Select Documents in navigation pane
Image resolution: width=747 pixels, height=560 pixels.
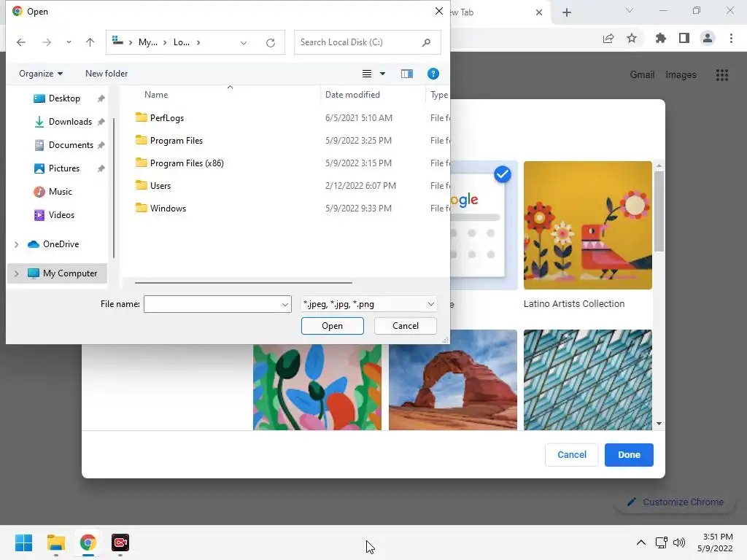(x=71, y=145)
